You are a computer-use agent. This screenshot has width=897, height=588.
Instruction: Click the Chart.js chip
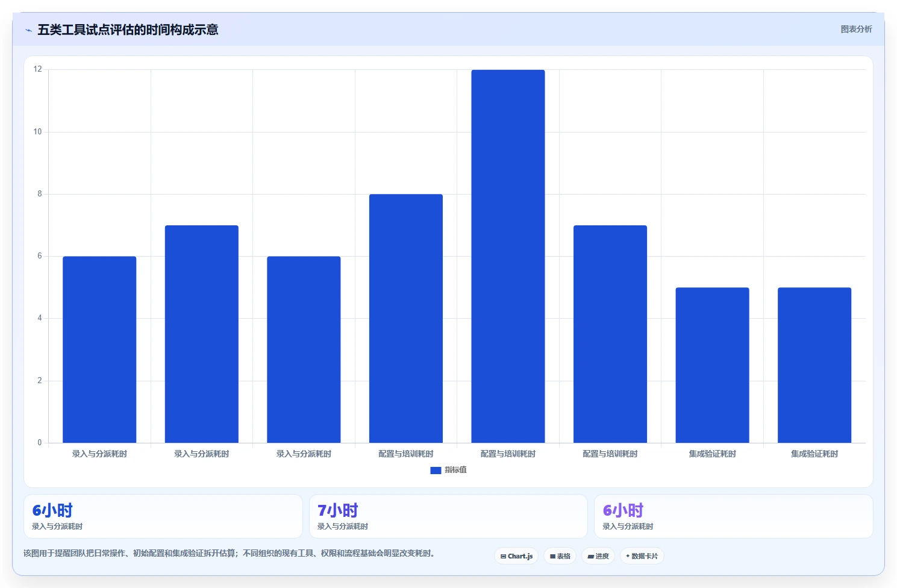(x=516, y=556)
